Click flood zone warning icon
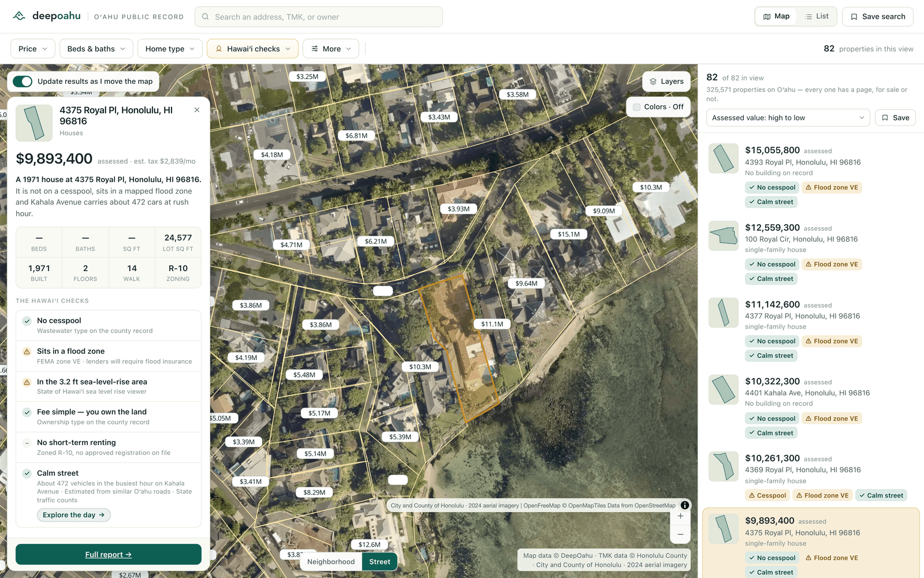Screen dimensions: 924x578 tap(27, 351)
